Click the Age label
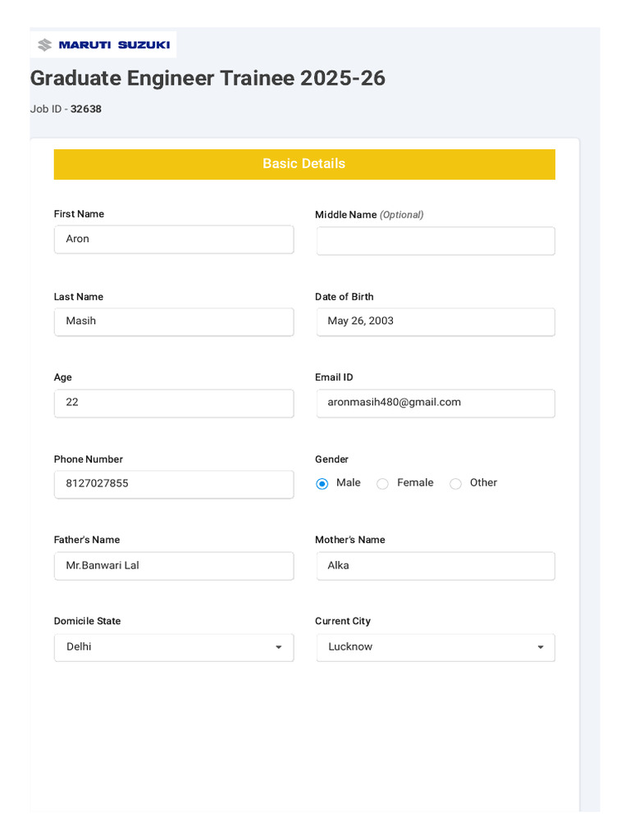Viewport: 630px width, 840px height. click(62, 377)
